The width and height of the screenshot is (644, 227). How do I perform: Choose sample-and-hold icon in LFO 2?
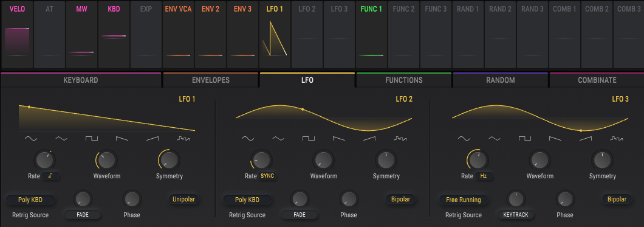pos(400,139)
